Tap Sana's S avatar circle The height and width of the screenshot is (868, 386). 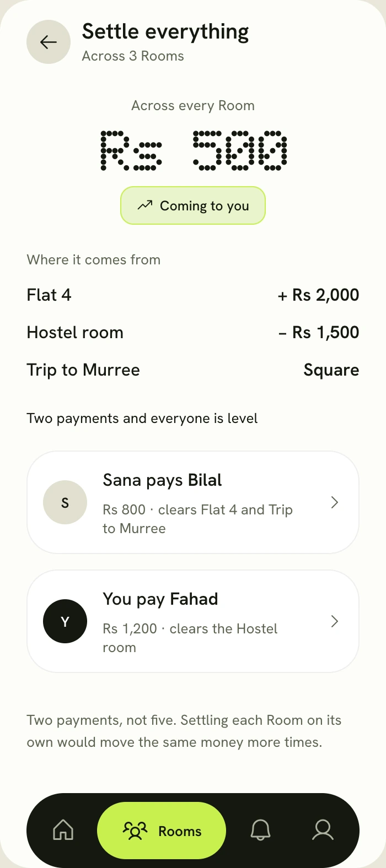[x=65, y=502]
